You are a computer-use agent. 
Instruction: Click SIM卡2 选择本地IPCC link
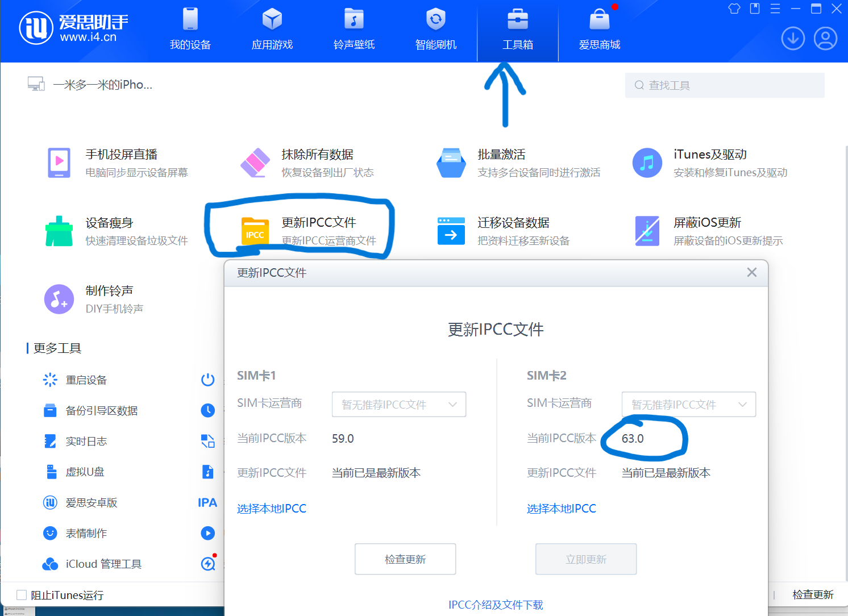pyautogui.click(x=562, y=509)
